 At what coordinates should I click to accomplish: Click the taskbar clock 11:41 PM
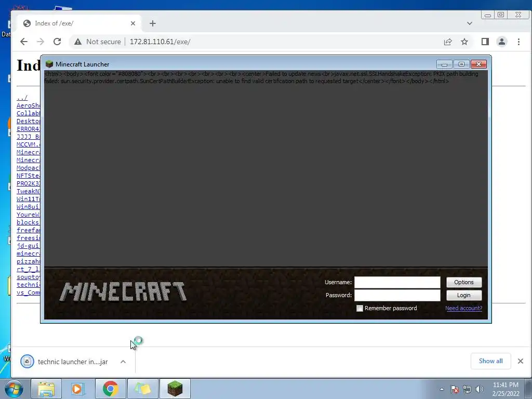[506, 385]
